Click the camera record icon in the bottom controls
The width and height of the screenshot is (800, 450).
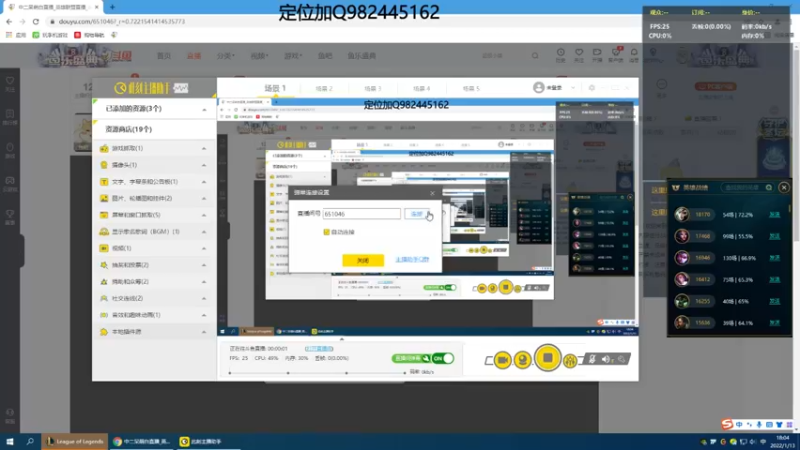[x=502, y=360]
